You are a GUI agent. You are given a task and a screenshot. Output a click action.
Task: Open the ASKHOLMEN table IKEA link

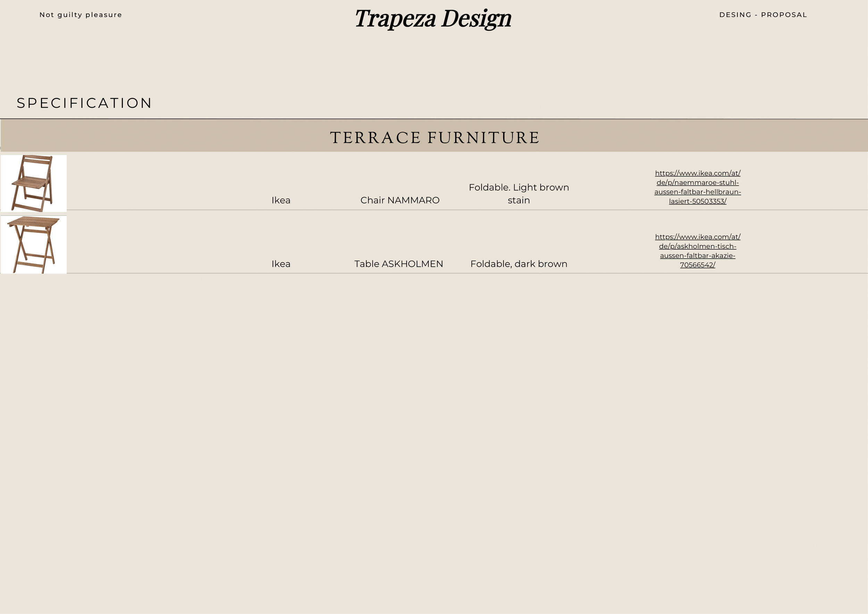tap(698, 251)
